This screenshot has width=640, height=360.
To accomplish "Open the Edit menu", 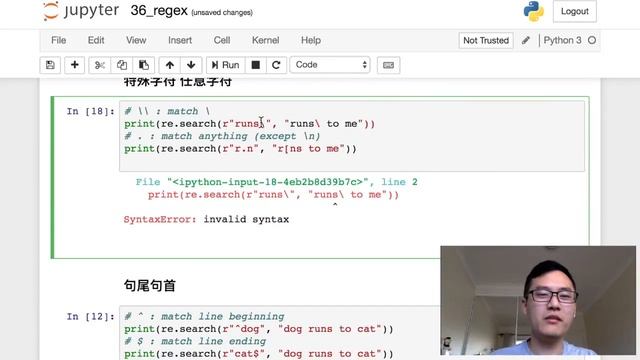I will click(96, 40).
